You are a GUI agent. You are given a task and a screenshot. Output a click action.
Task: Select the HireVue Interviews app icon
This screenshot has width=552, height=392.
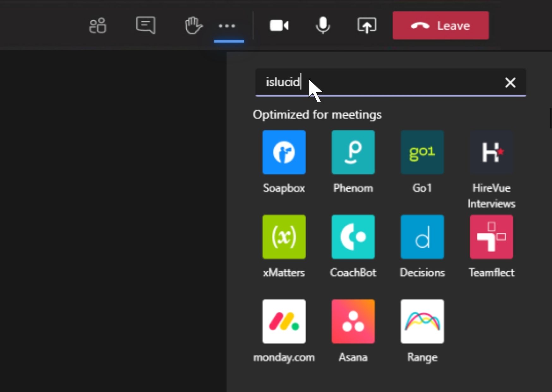point(491,152)
